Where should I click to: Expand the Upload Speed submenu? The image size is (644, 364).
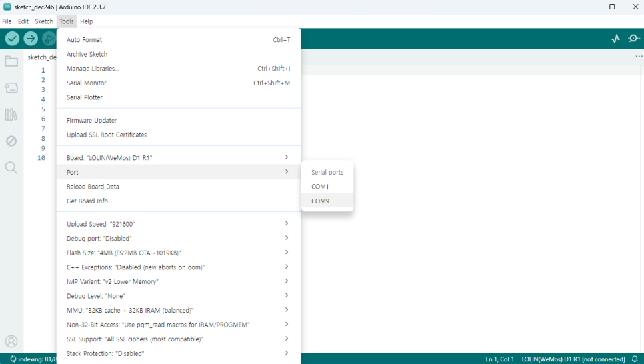[179, 224]
